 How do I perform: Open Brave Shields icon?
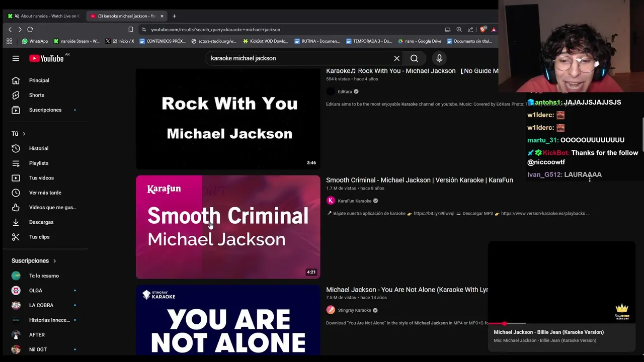point(483,30)
